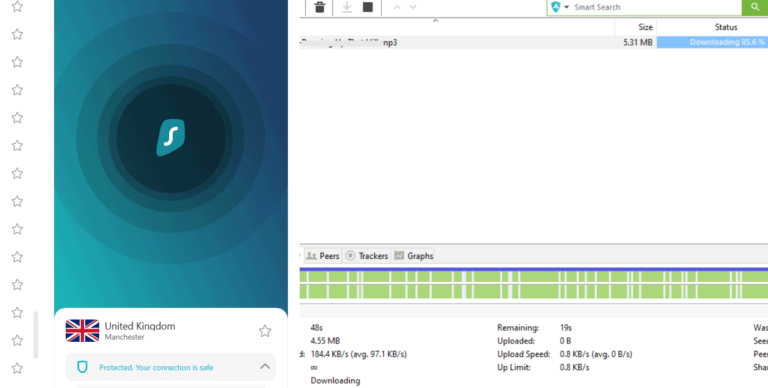Click the green search magnifier button
The image size is (768, 388).
[755, 7]
